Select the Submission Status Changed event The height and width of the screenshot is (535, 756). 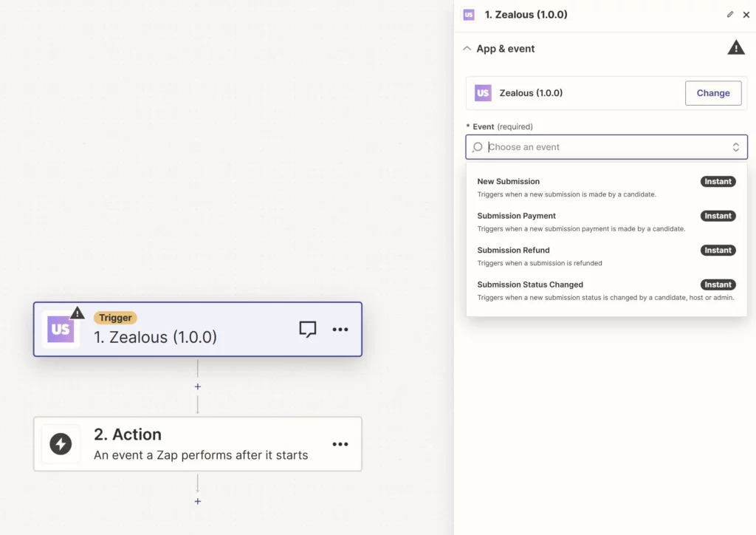pyautogui.click(x=606, y=290)
